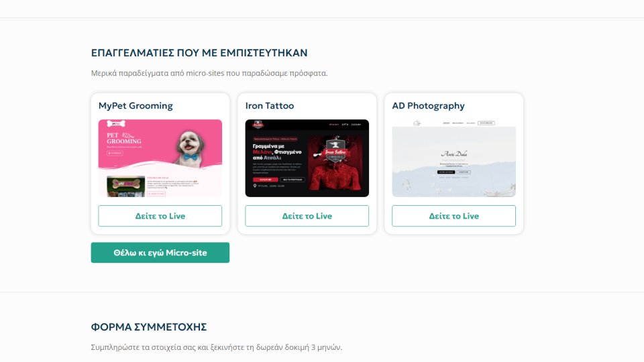Screen dimensions: 644x362
Task: Click the anvil badge emblem on red artwork
Action: pyautogui.click(x=335, y=151)
